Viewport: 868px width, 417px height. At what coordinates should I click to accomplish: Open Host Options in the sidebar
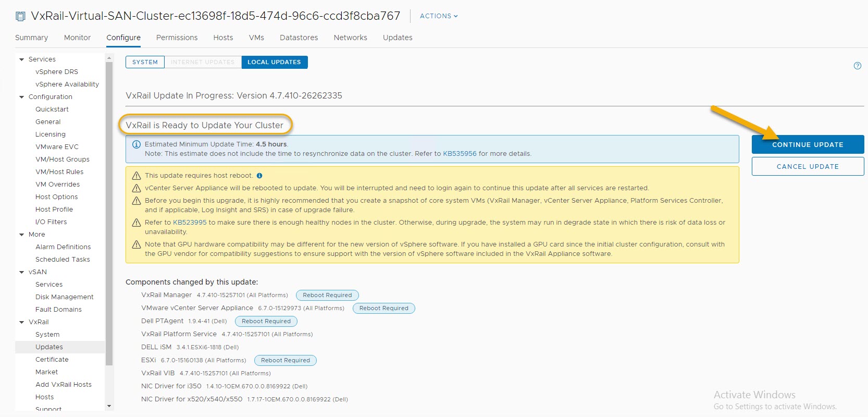(x=57, y=197)
